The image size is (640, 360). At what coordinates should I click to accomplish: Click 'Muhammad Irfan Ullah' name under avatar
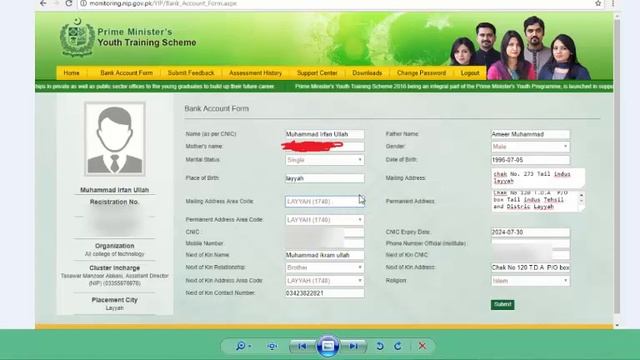(115, 190)
